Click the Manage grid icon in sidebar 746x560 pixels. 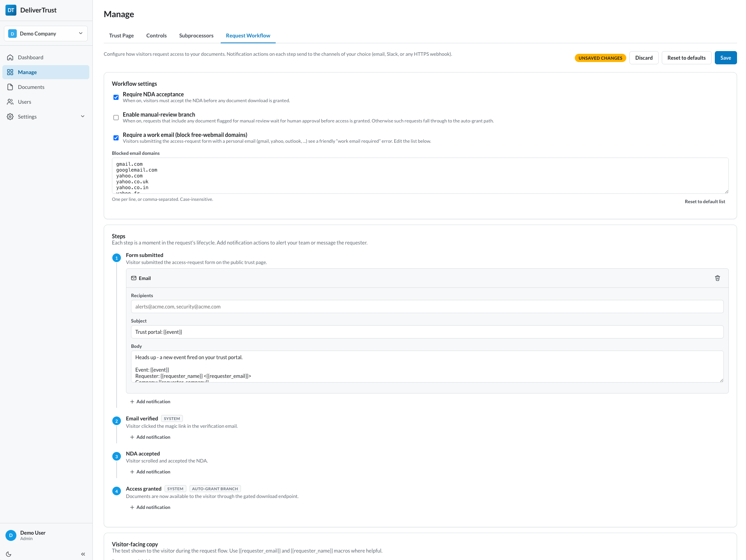[10, 72]
